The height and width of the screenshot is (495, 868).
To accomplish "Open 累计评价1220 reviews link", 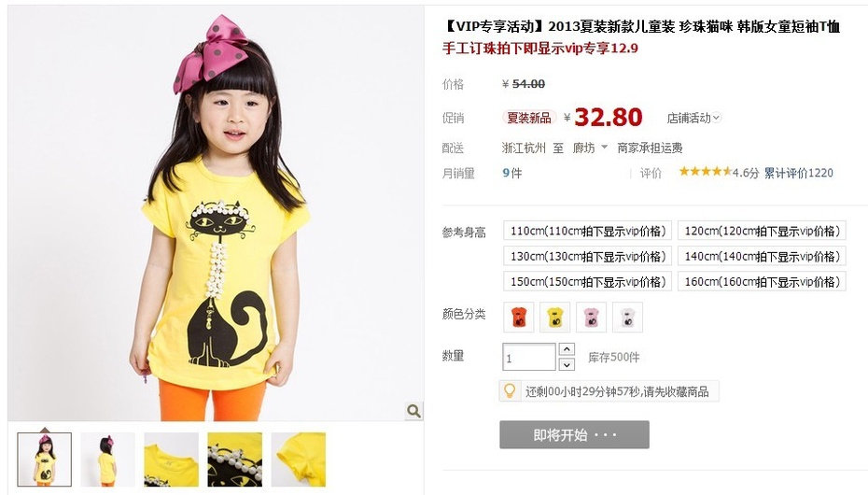I will pyautogui.click(x=798, y=173).
